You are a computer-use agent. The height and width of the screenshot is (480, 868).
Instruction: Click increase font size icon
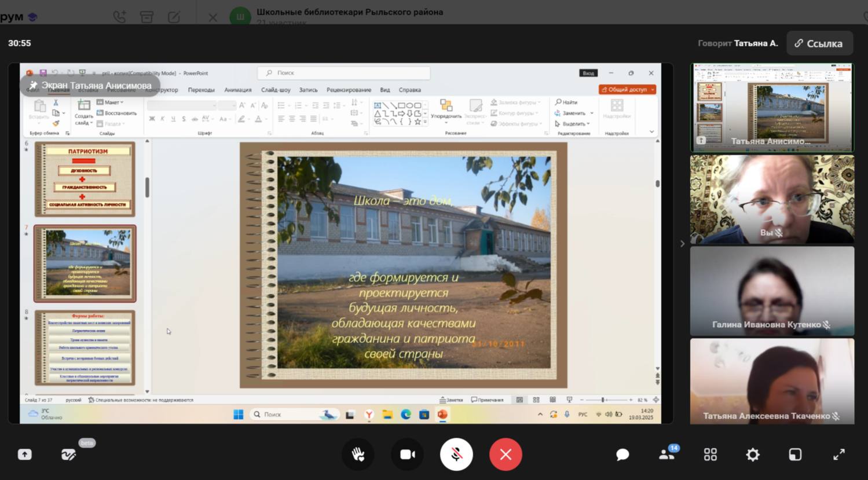(243, 105)
